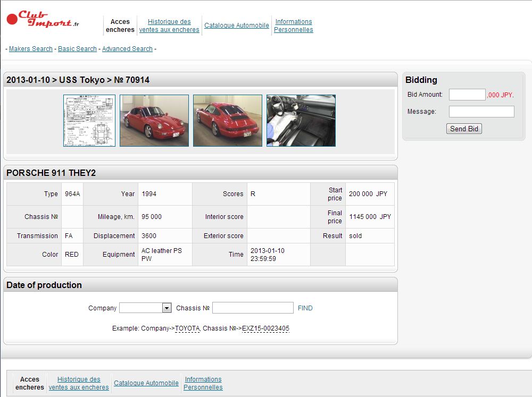Open the red Porsche rear view photo
Image resolution: width=532 pixels, height=397 pixels.
(x=228, y=121)
